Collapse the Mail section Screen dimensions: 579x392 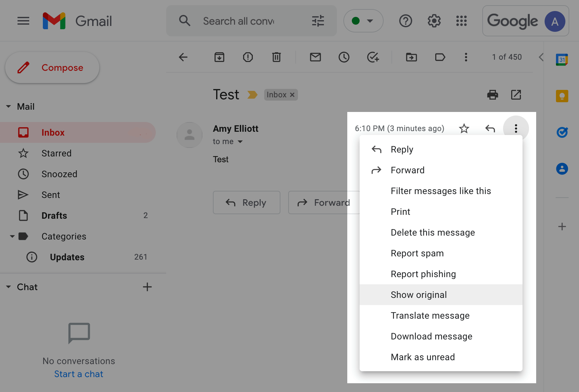click(x=8, y=106)
